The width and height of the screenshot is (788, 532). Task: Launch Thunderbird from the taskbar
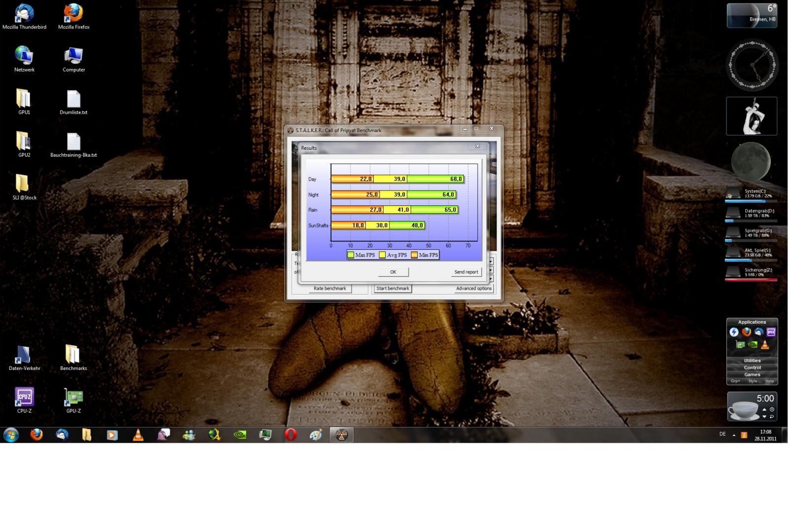pyautogui.click(x=62, y=435)
